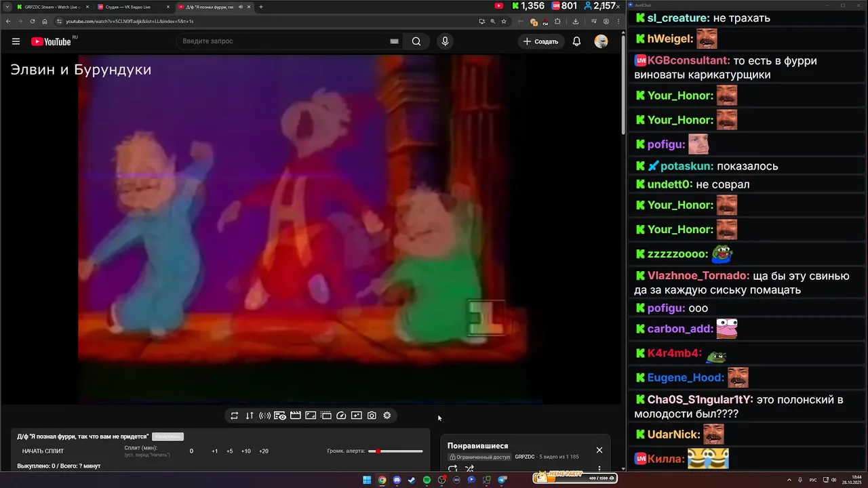Go to the YouTube home logo
The width and height of the screenshot is (868, 488).
(52, 41)
